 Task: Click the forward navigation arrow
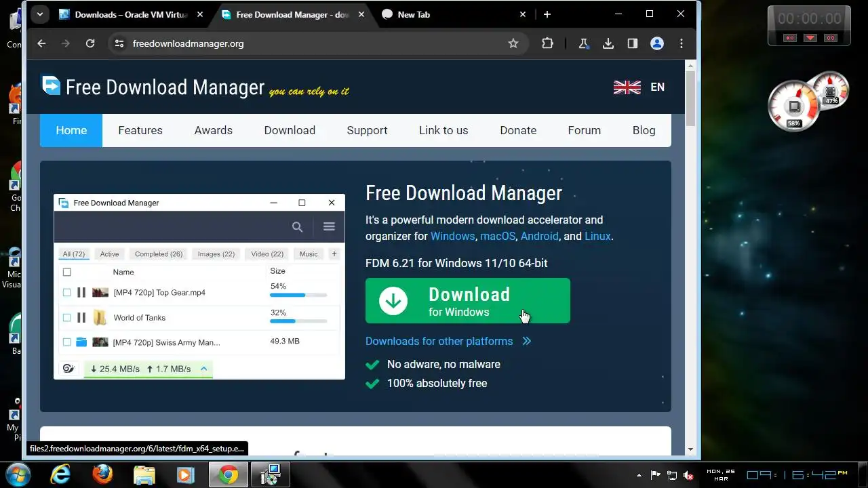(66, 43)
